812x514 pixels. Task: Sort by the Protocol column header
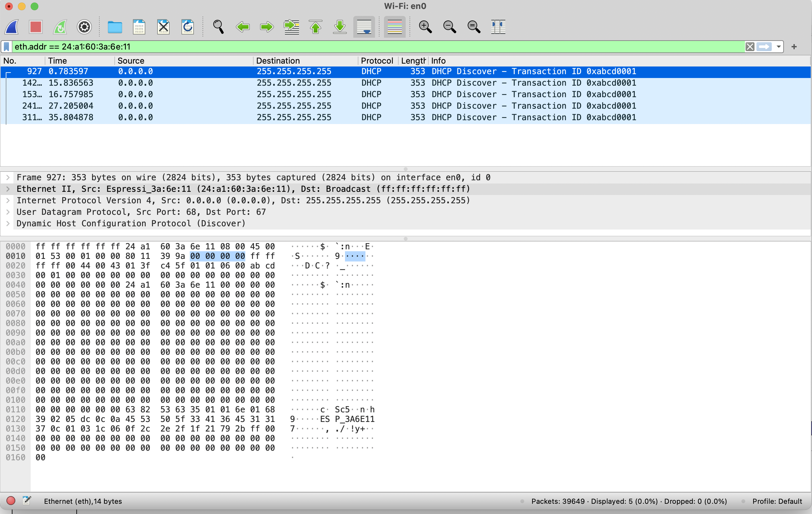(377, 61)
